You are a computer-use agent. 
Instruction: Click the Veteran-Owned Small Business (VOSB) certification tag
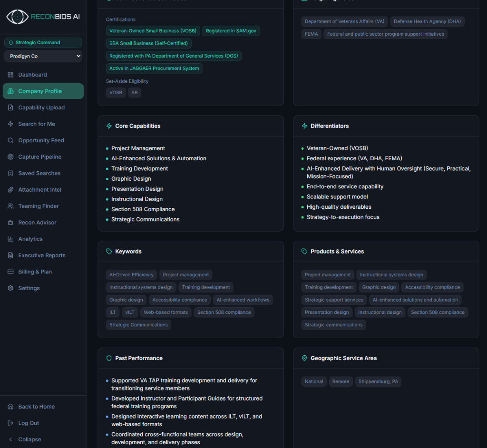click(153, 31)
